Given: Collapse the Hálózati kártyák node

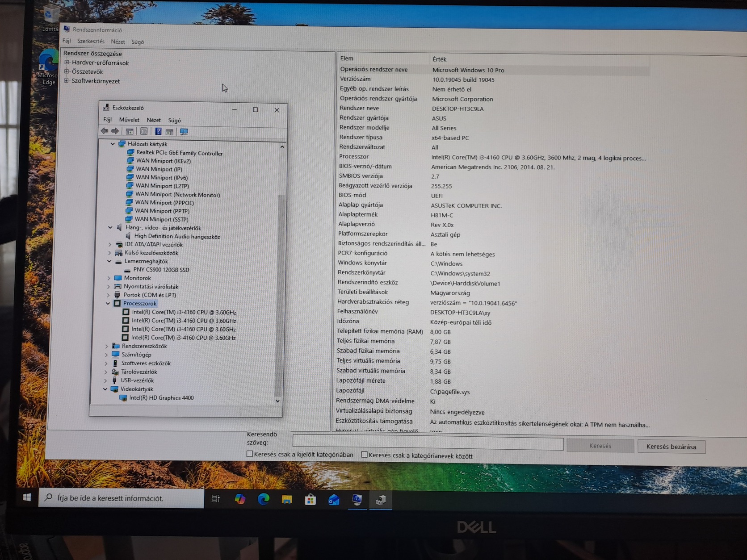Looking at the screenshot, I should point(113,144).
